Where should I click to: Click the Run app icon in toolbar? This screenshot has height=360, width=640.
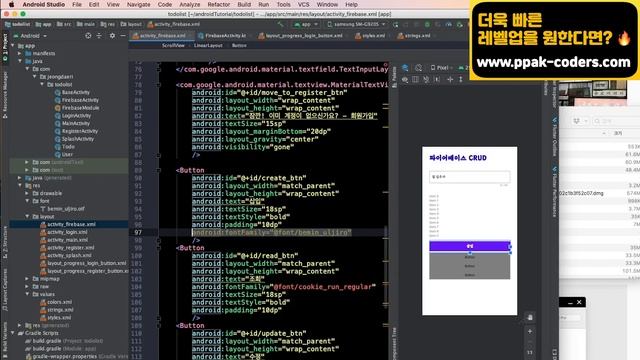click(395, 24)
